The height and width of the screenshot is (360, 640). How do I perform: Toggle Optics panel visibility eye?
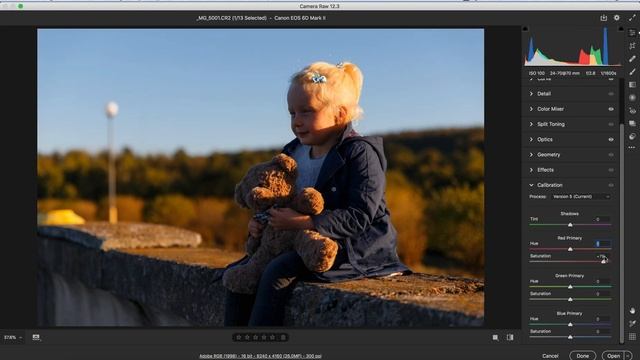pyautogui.click(x=611, y=140)
